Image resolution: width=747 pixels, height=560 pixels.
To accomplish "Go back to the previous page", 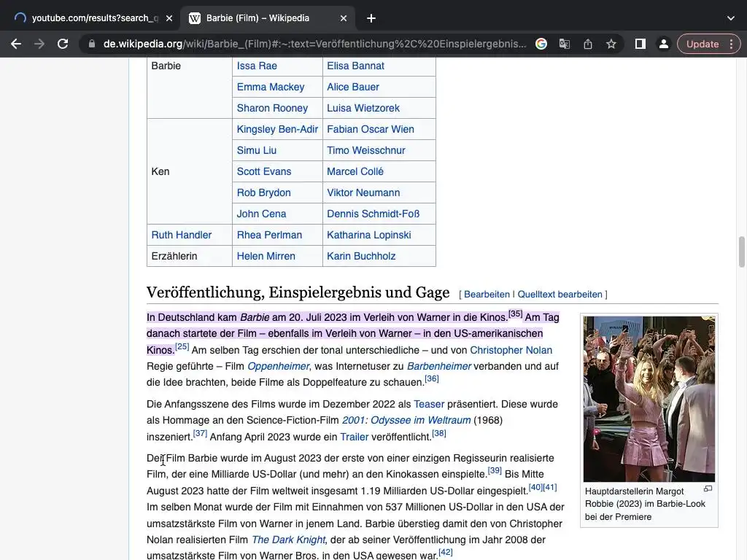I will click(x=16, y=44).
